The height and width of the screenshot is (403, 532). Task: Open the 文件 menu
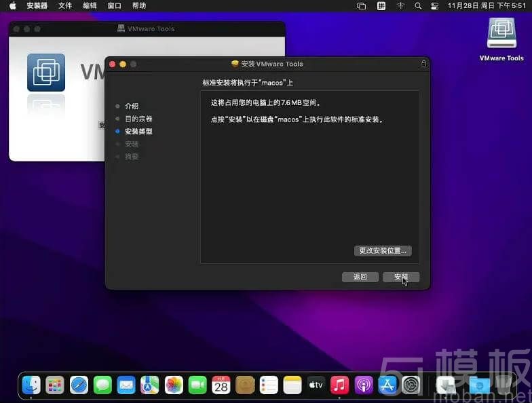point(65,5)
